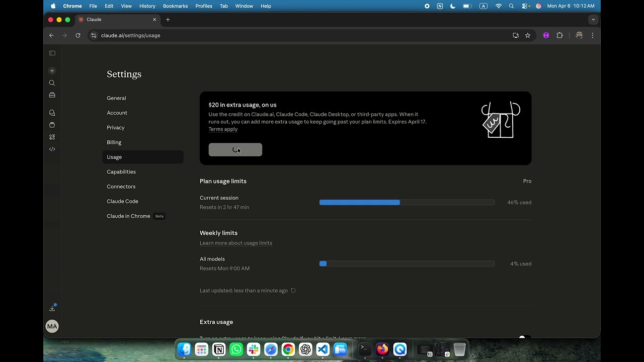
Task: Launch Slack from the Dock
Action: pos(254,349)
